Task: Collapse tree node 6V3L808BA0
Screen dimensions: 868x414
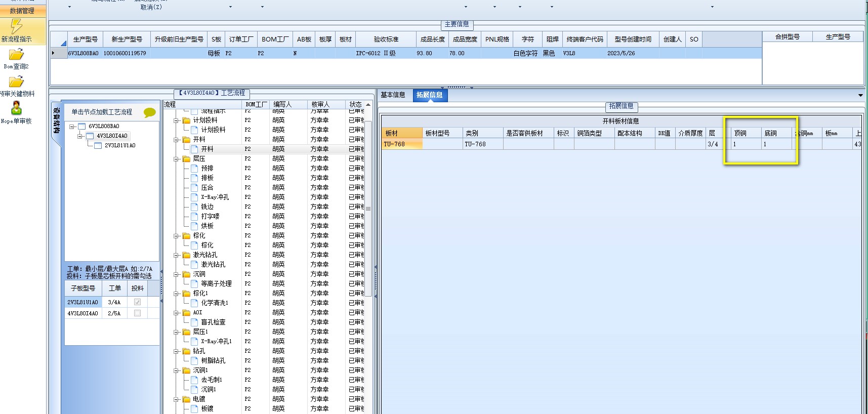Action: point(72,127)
